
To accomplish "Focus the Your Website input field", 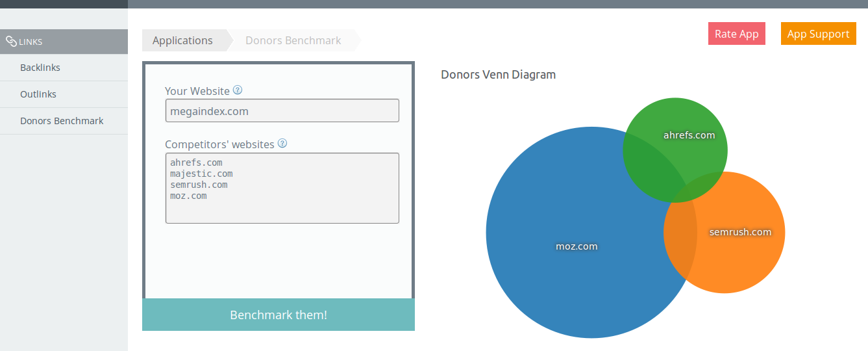I will click(x=282, y=110).
